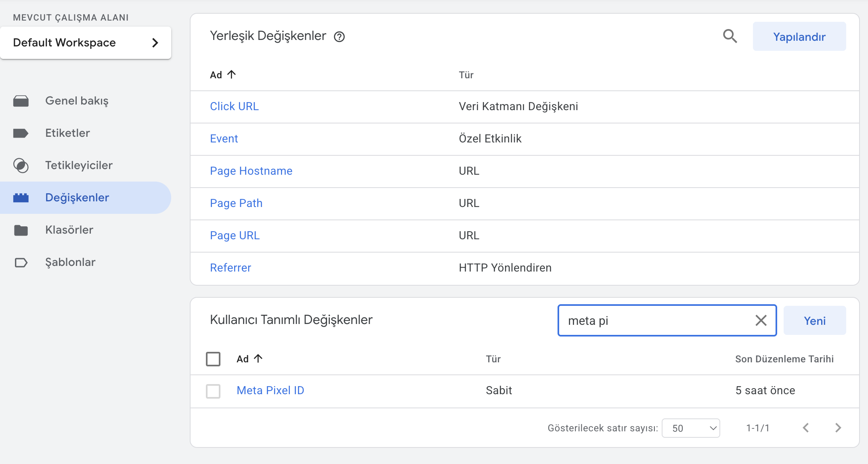
Task: Open the built-in variables search magnifier
Action: pos(730,36)
